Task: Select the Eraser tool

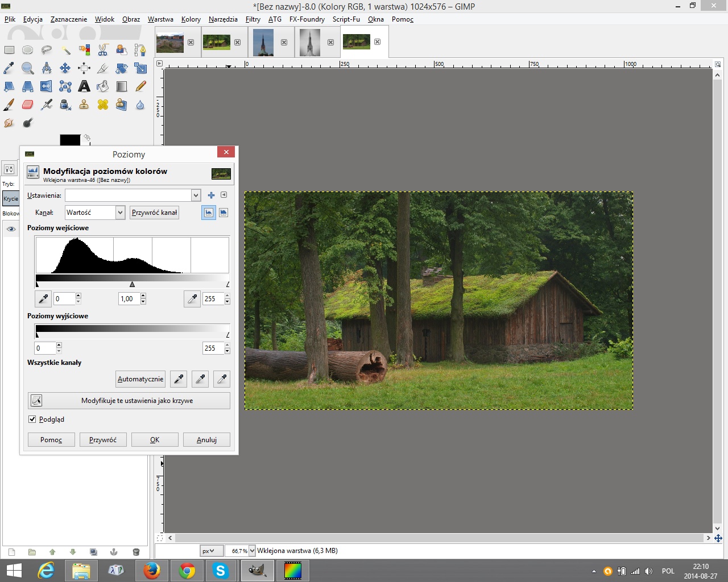Action: pos(27,105)
